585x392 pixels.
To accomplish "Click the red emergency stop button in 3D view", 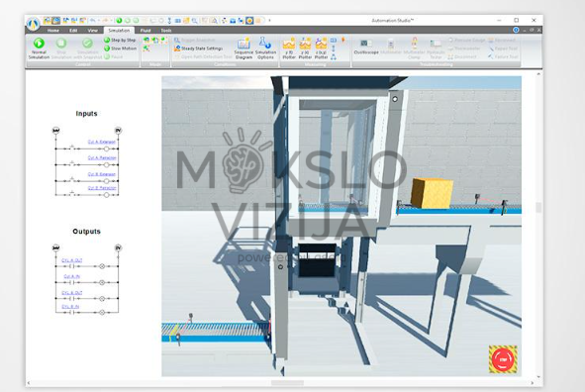I will (x=503, y=359).
